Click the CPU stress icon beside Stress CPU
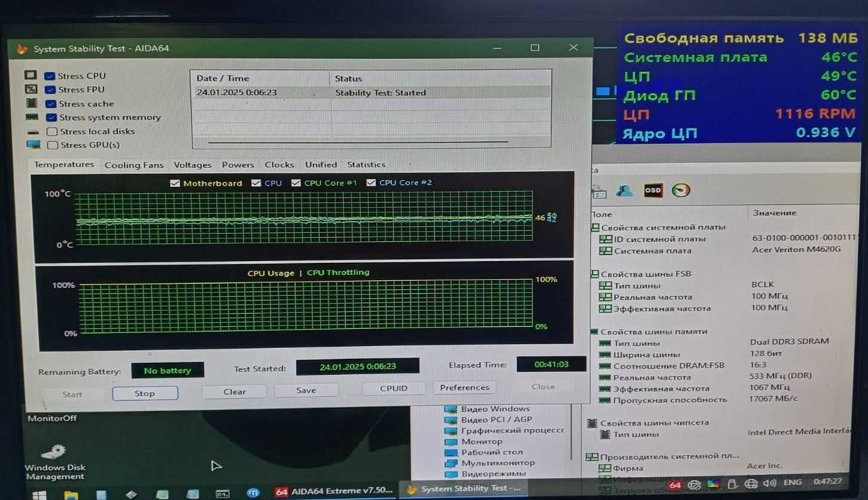This screenshot has width=868, height=500. click(x=31, y=75)
